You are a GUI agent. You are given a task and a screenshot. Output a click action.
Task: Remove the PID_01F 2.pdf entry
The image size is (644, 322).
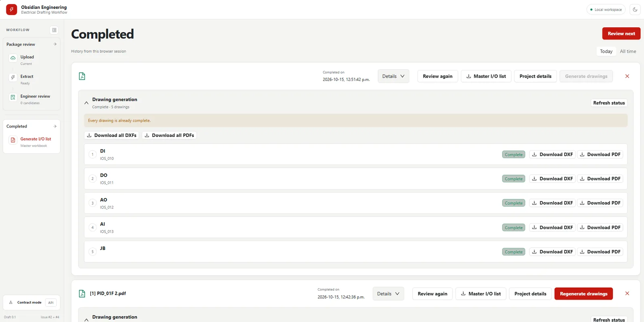click(x=627, y=294)
